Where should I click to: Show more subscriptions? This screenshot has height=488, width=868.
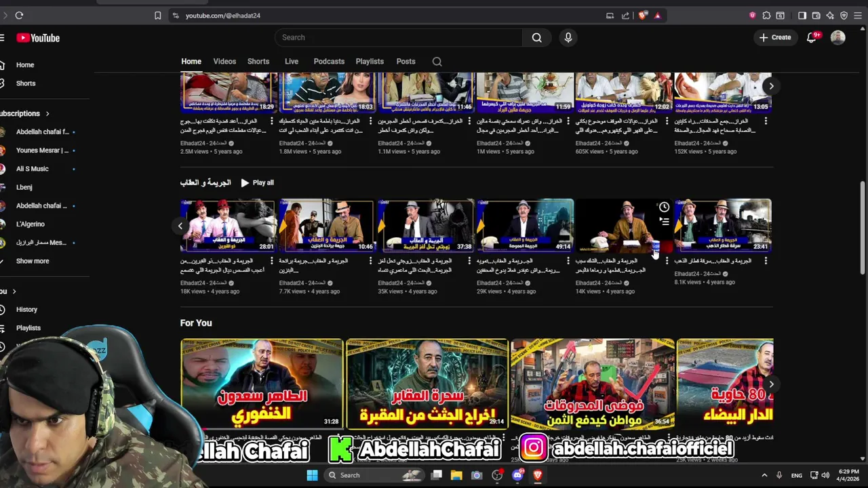(33, 261)
